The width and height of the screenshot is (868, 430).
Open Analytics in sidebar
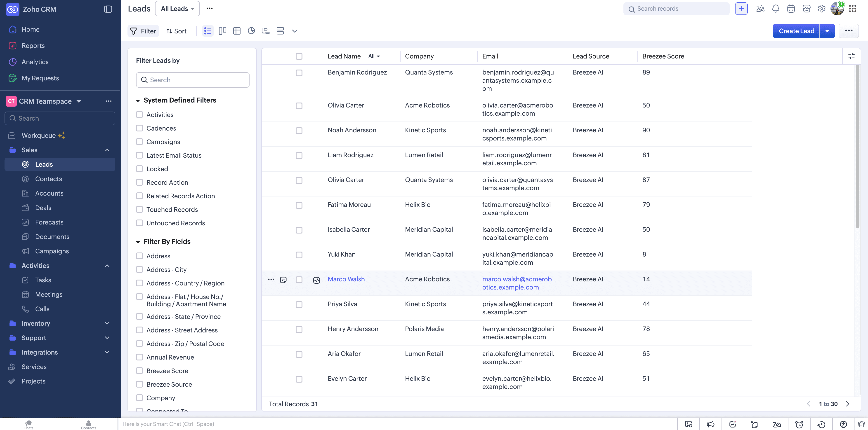pyautogui.click(x=35, y=62)
